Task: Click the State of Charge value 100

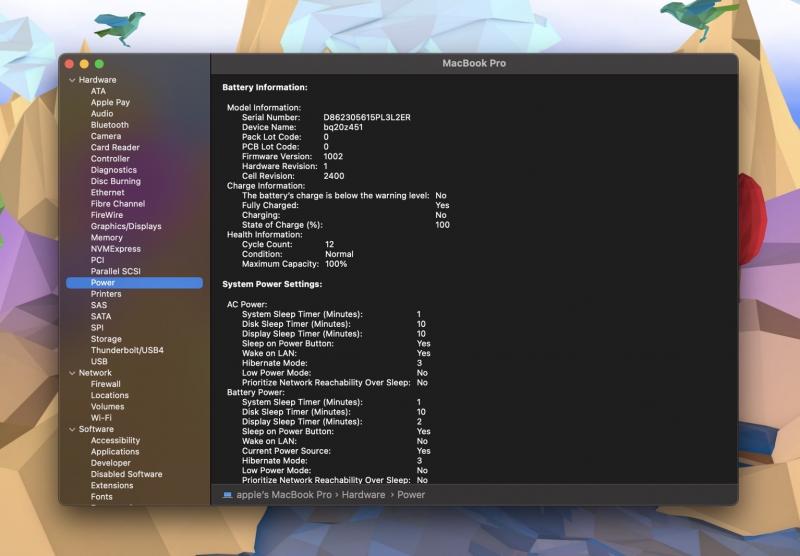Action: coord(442,225)
